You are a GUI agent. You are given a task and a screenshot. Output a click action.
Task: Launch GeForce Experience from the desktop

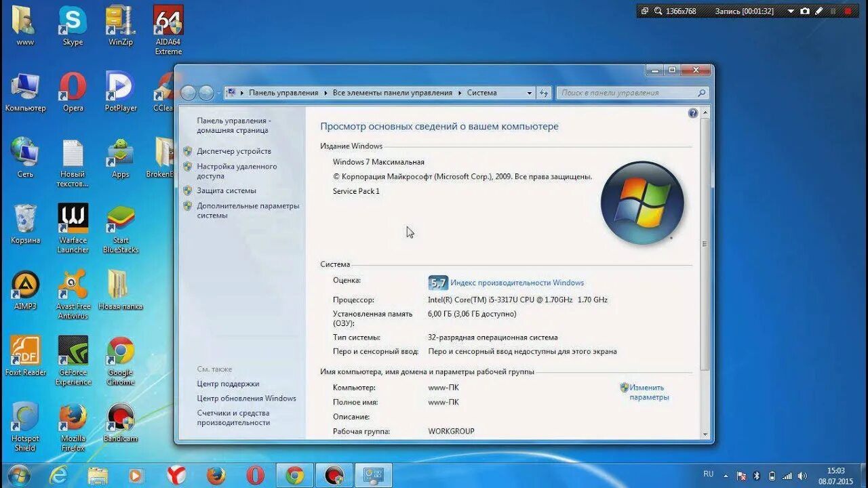point(73,361)
